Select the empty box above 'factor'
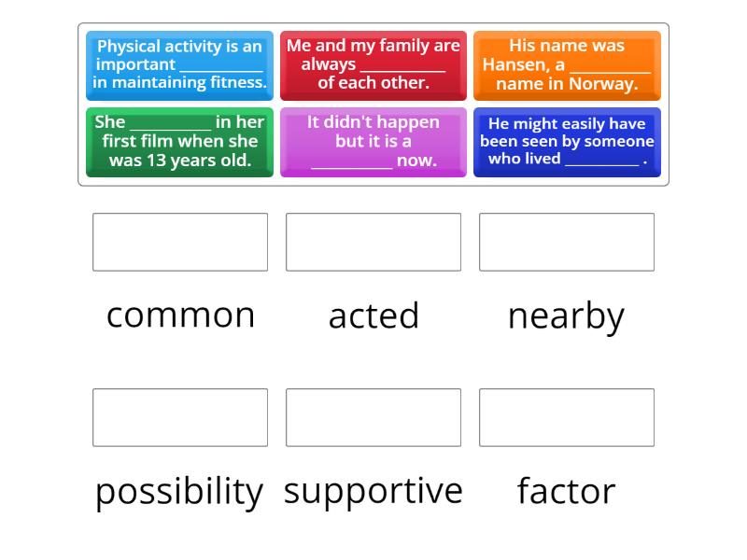The width and height of the screenshot is (747, 560). pos(567,417)
